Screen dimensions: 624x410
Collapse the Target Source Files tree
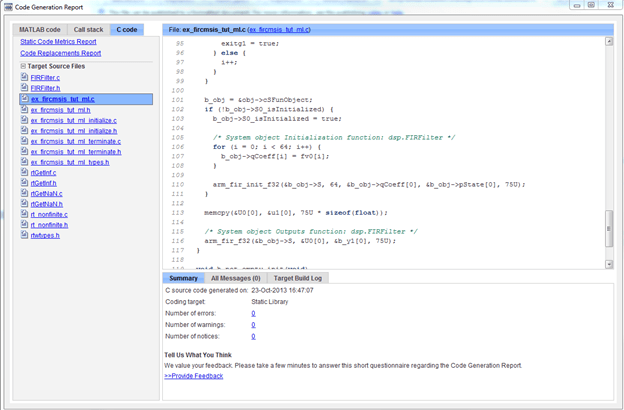21,66
